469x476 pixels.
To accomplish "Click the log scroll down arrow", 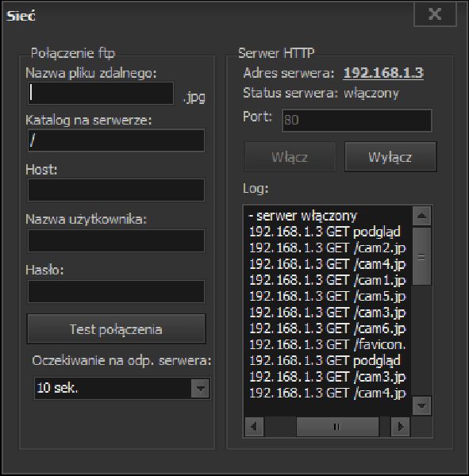I will coord(421,405).
